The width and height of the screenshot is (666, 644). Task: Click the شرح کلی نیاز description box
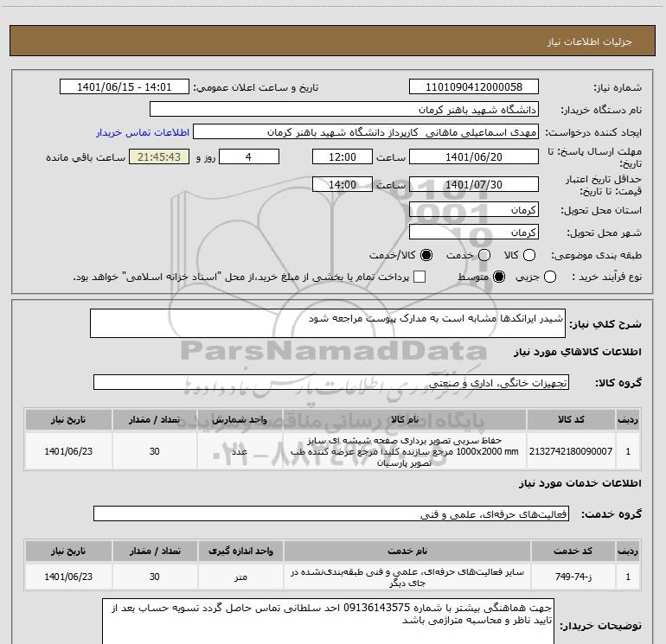click(328, 323)
